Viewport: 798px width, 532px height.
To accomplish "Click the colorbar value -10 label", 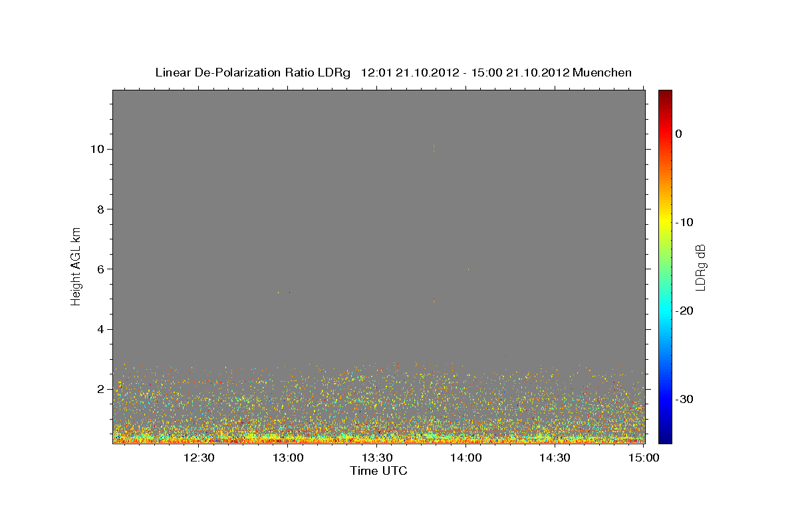I will click(x=685, y=222).
